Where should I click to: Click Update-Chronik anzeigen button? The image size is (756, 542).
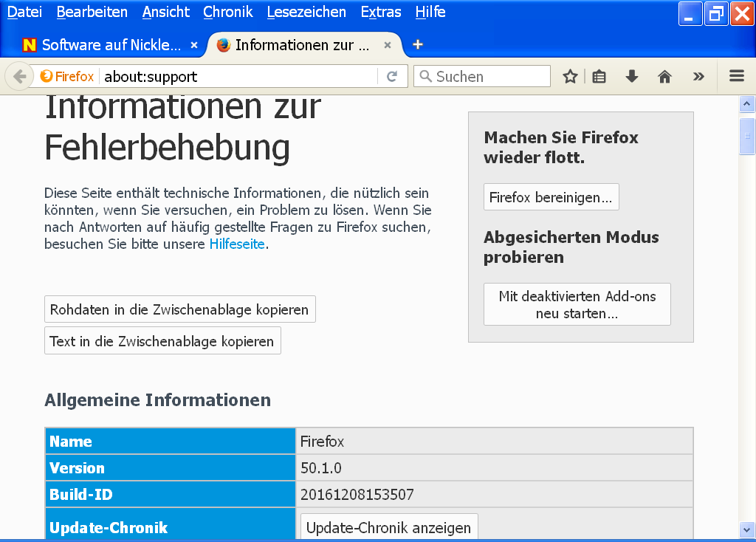(389, 527)
